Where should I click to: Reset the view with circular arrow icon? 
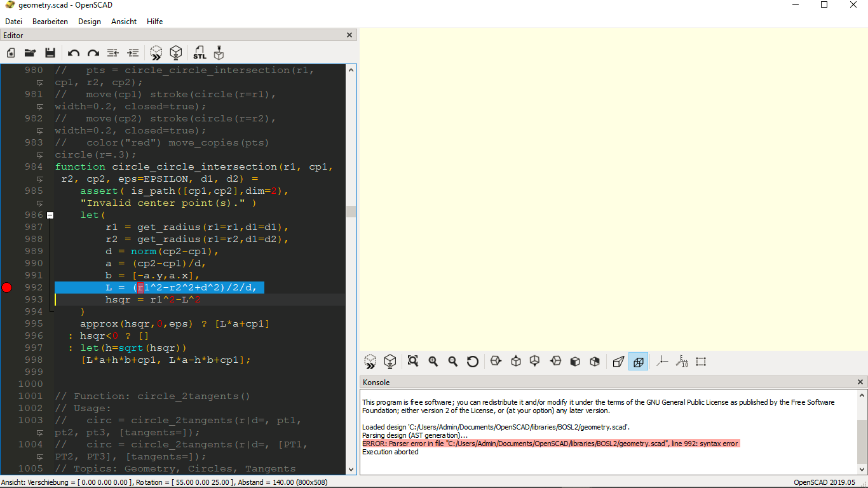coord(472,362)
